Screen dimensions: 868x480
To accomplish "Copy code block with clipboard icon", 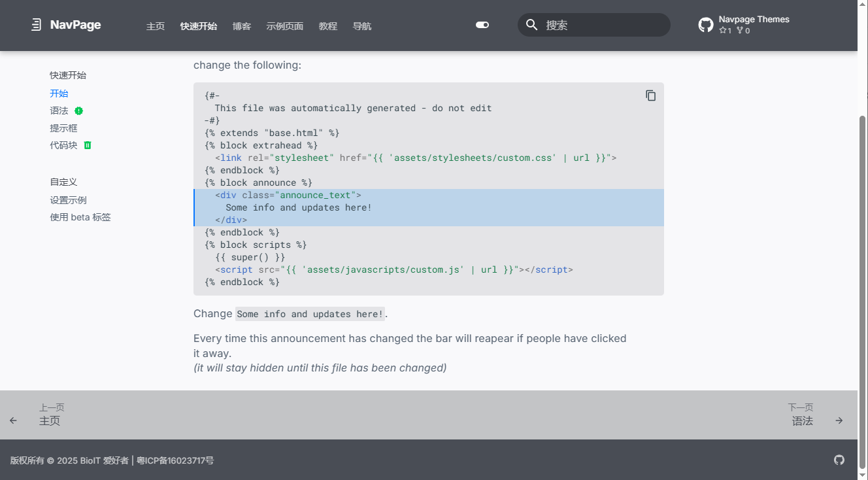I will click(x=650, y=95).
